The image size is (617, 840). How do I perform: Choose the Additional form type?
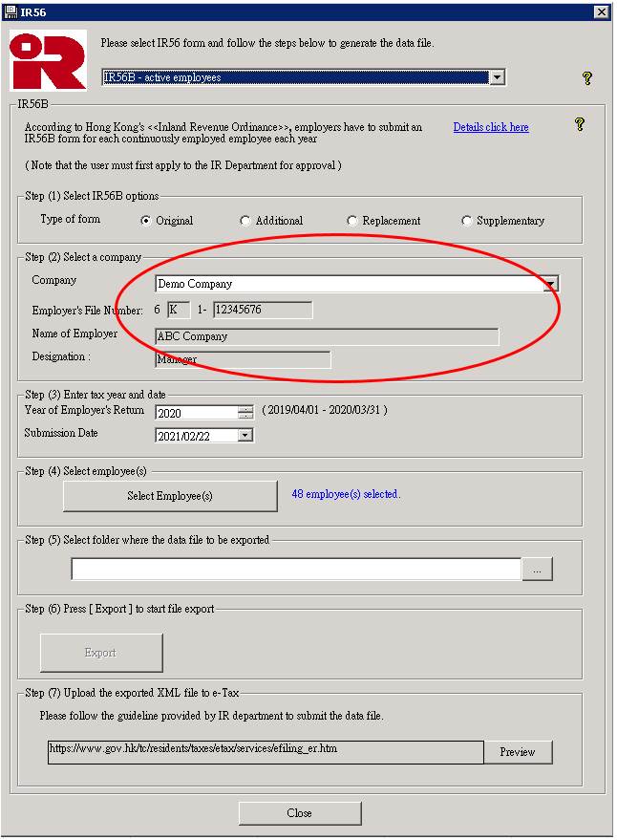[x=245, y=221]
